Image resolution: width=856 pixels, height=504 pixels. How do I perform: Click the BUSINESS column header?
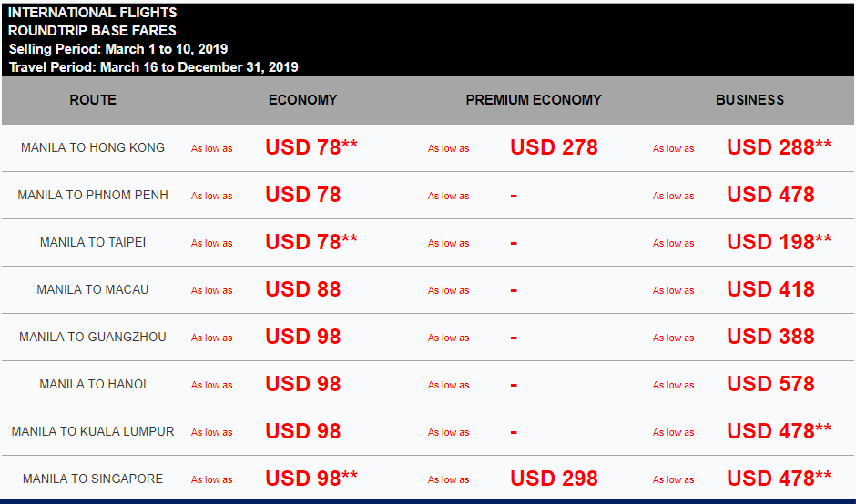tap(750, 100)
